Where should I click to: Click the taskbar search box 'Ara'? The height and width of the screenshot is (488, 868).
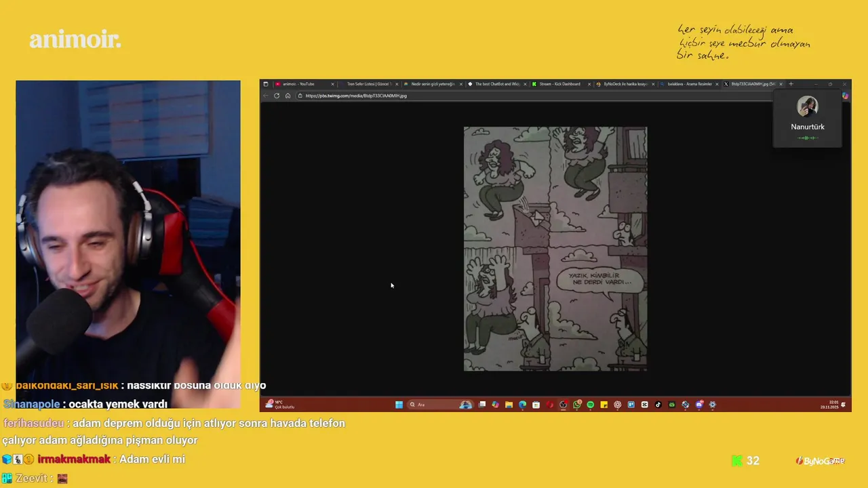[x=441, y=405]
